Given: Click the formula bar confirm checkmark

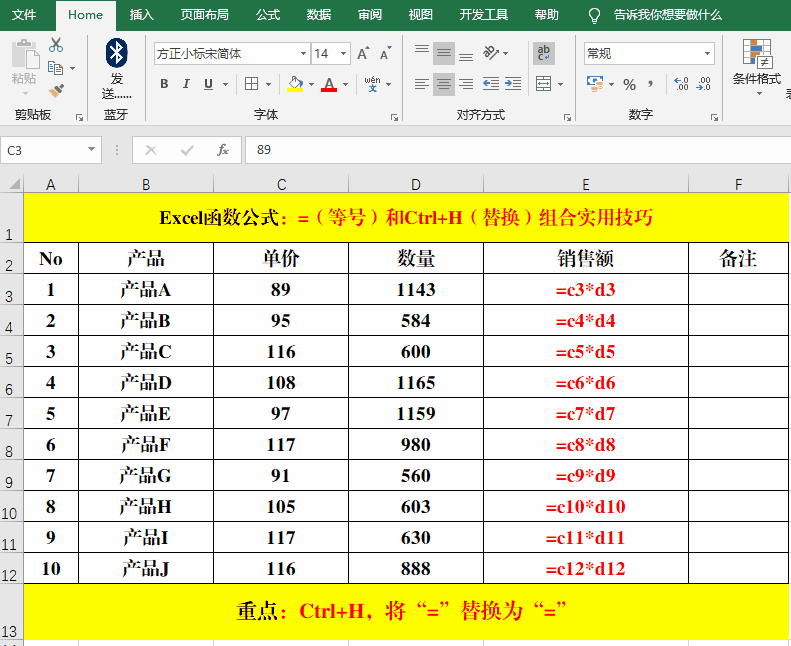Looking at the screenshot, I should click(x=187, y=150).
